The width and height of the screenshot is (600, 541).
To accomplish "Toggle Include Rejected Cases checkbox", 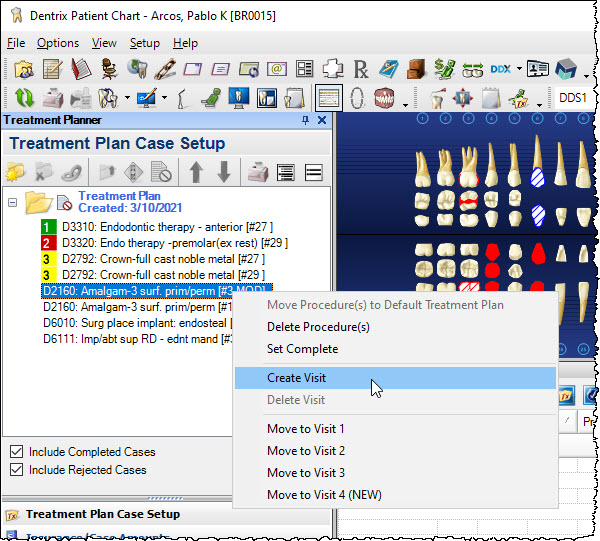I will (x=16, y=469).
